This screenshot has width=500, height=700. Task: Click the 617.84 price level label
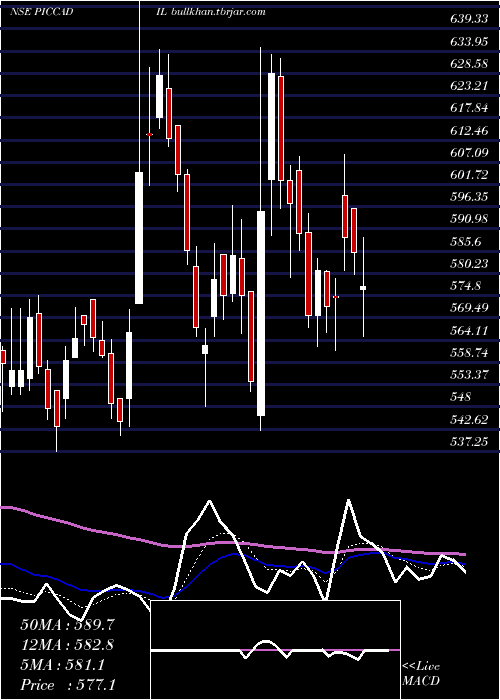coord(469,108)
